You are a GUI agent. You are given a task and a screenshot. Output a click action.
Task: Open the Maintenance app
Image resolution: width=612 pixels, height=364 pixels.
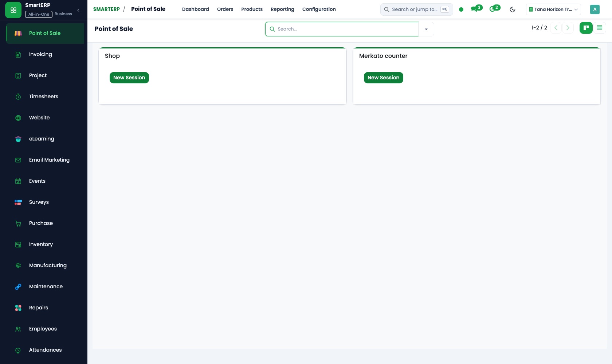45,286
